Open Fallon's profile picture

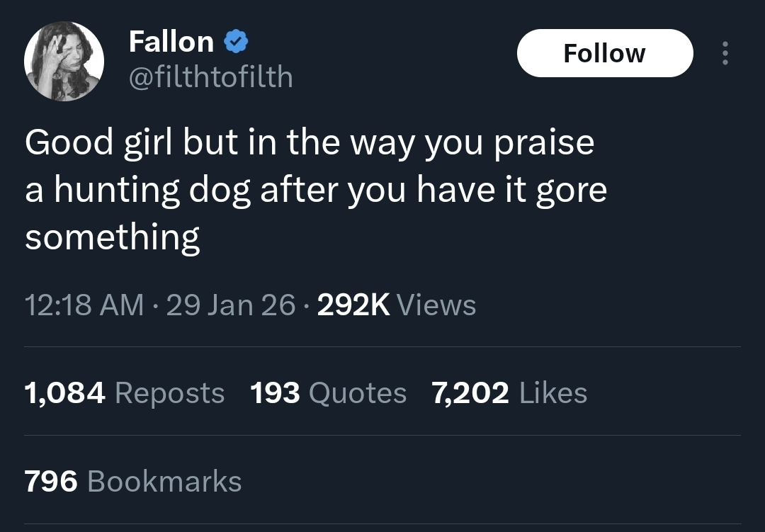pos(64,61)
